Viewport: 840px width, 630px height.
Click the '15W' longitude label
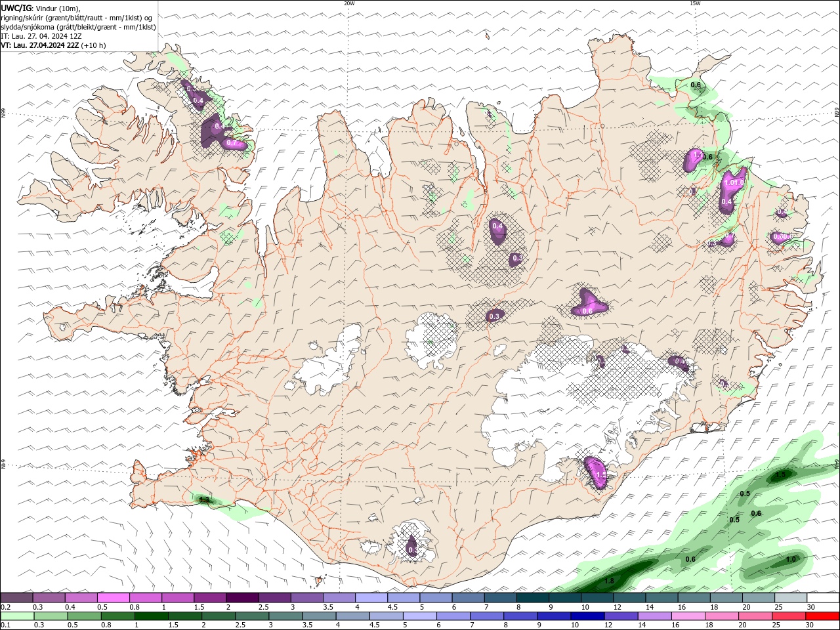click(x=695, y=3)
